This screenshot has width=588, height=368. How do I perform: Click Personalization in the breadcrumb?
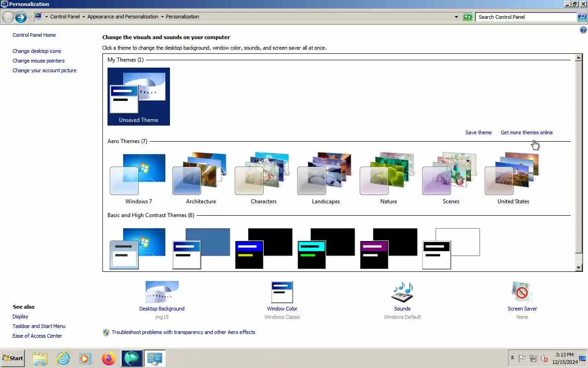tap(182, 17)
